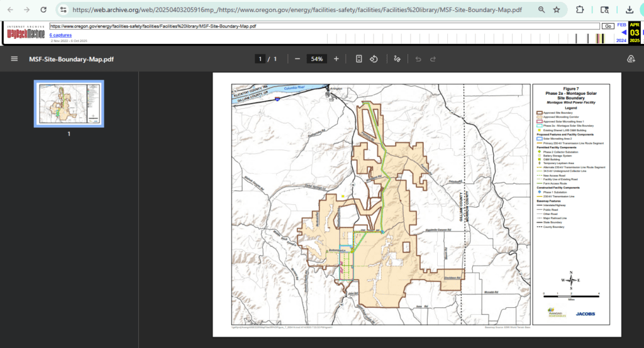The width and height of the screenshot is (644, 348).
Task: Click the APR 03 2025 capture date
Action: pos(634,33)
